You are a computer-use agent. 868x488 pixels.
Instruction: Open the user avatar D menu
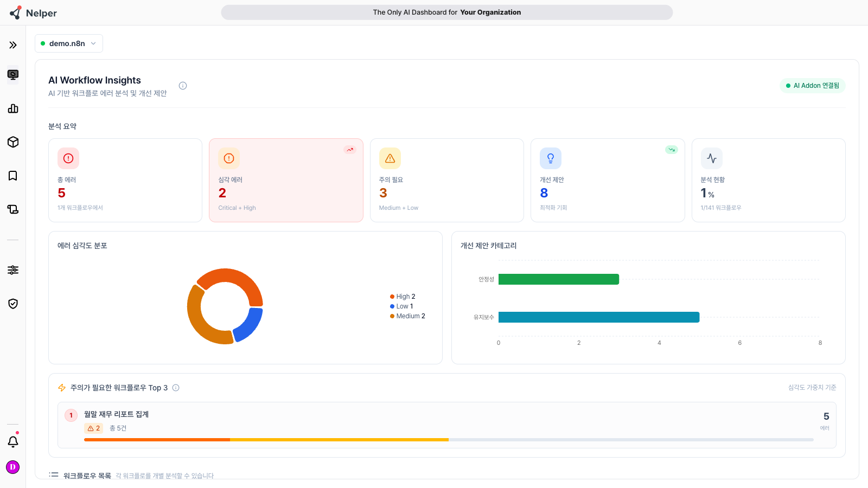point(12,467)
